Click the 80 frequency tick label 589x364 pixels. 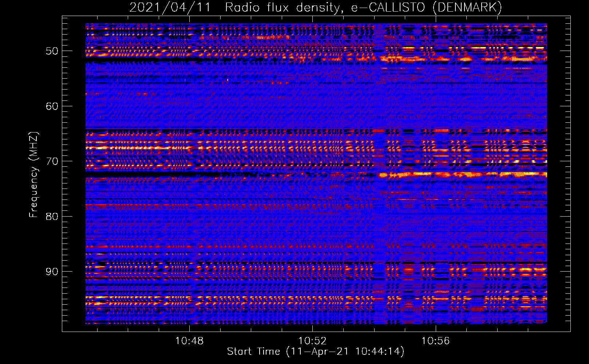52,217
